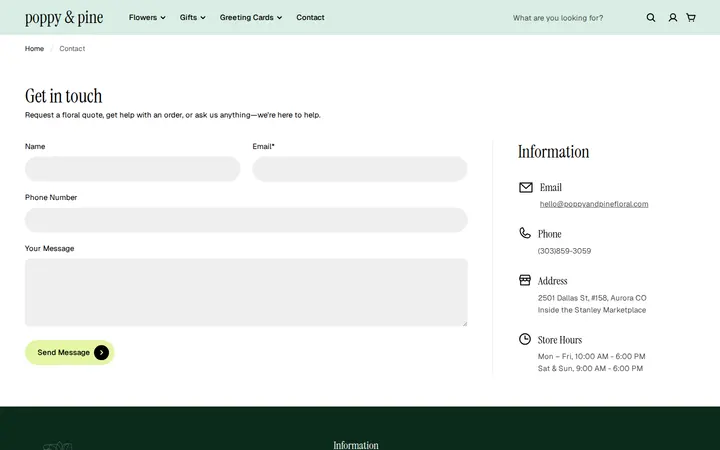Click '2501 Dallas St, #158, Aurora CO' address
Screen dimensions: 720x450
coord(592,298)
